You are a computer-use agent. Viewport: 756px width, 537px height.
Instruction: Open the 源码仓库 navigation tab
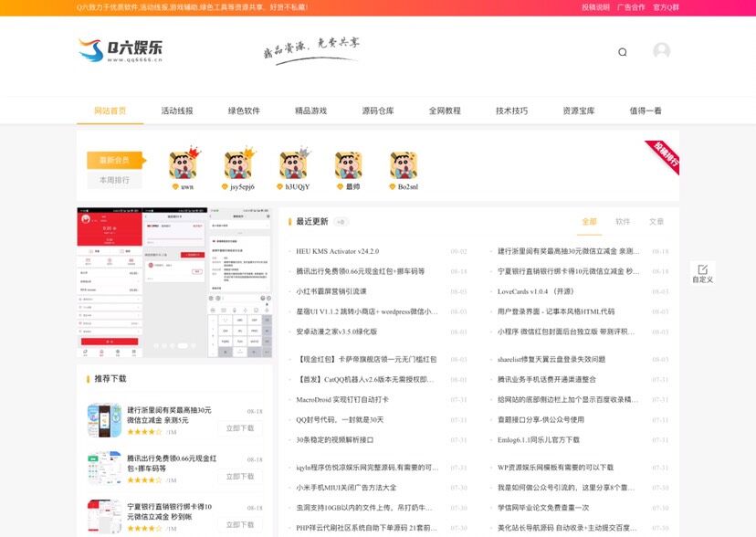click(x=378, y=111)
